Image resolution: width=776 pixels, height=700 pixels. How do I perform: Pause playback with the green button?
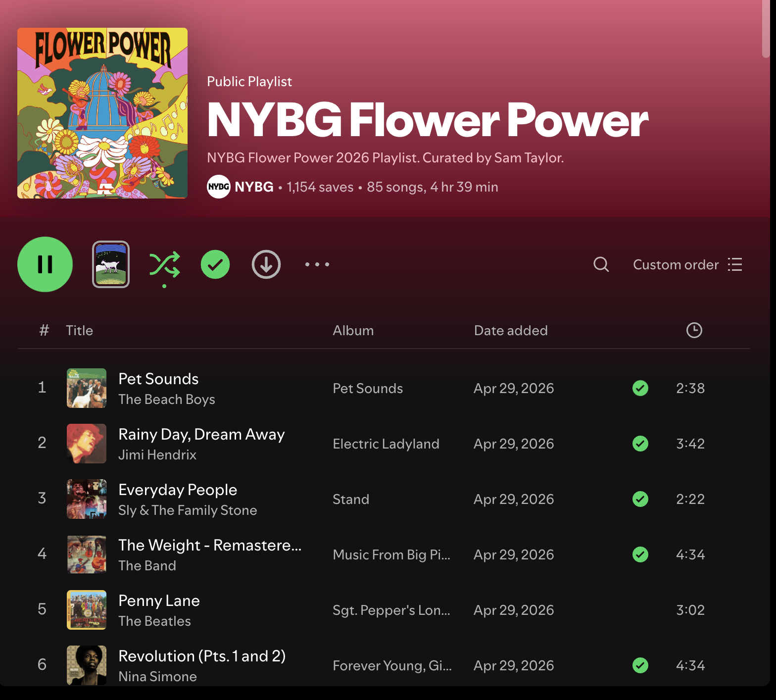click(45, 264)
